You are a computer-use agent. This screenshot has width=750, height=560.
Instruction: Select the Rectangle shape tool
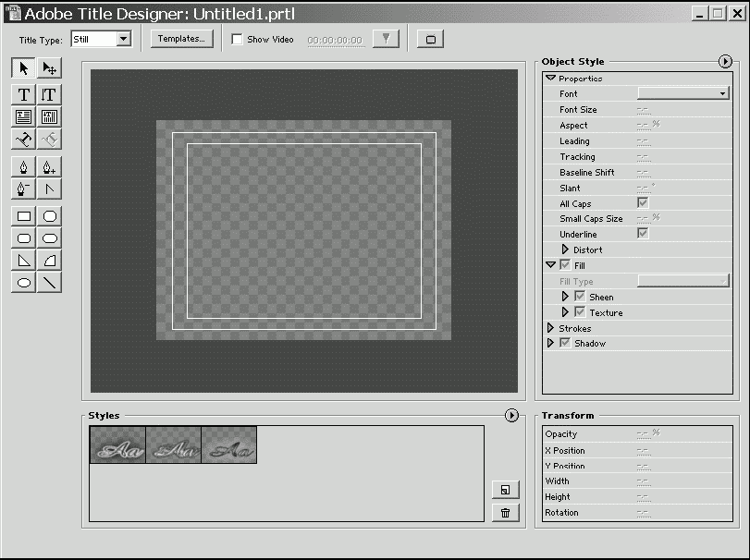(24, 216)
